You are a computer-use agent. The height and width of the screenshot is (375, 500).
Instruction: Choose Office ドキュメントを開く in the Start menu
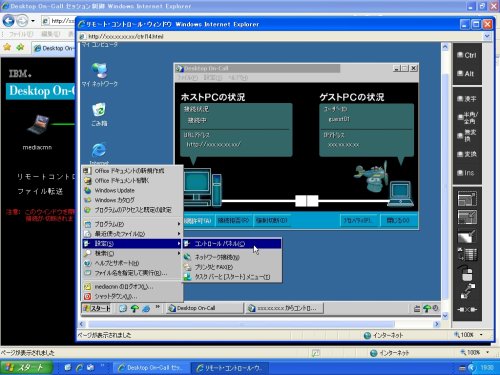pyautogui.click(x=132, y=180)
